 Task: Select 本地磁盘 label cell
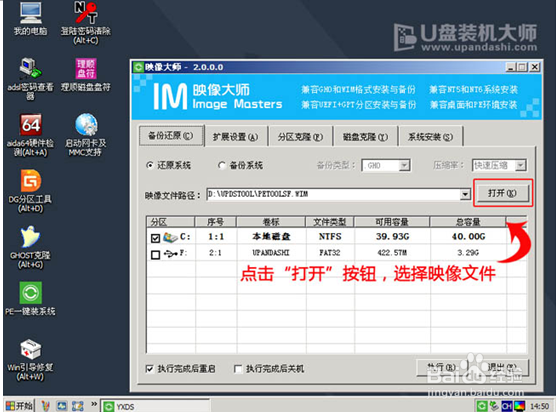[271, 236]
